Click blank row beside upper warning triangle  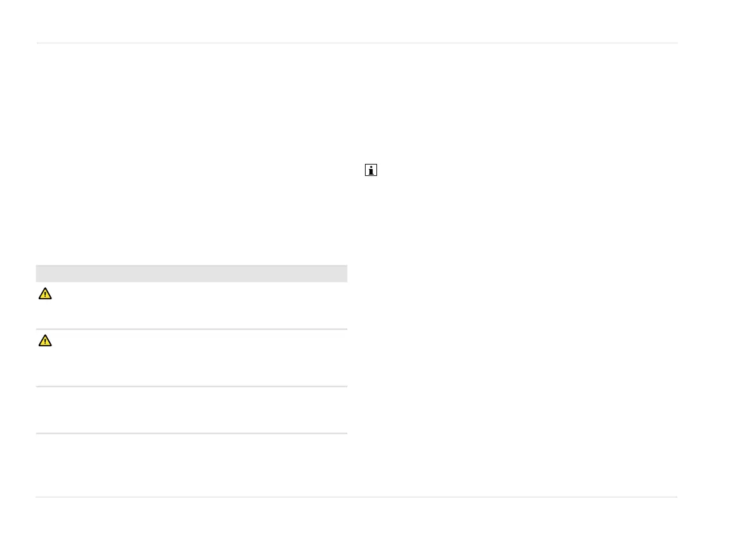pos(192,306)
